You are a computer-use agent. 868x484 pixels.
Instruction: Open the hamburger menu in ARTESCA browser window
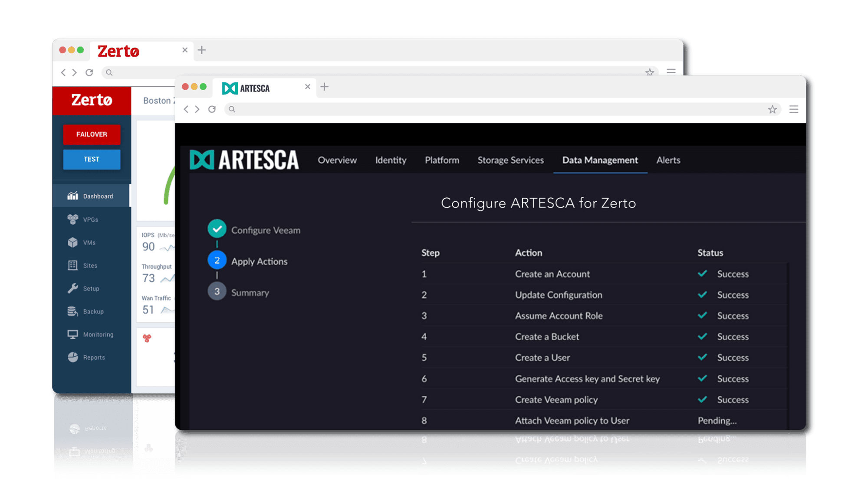(794, 109)
